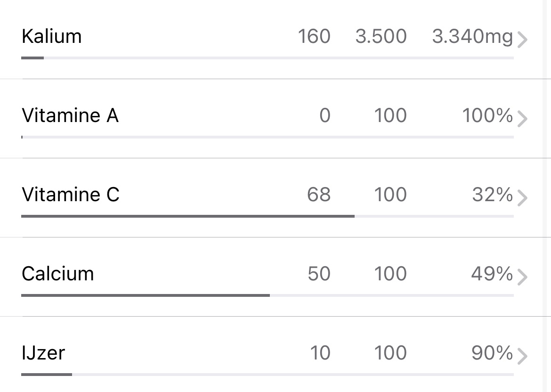Expand the Vitamine A row chevron
Screen dimensions: 551x392
click(522, 119)
